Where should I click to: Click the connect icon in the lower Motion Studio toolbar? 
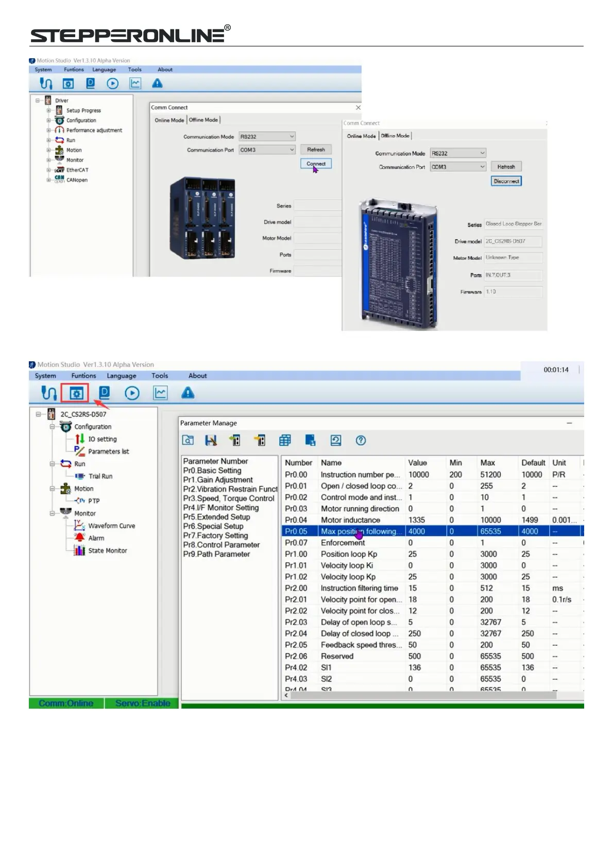(49, 393)
